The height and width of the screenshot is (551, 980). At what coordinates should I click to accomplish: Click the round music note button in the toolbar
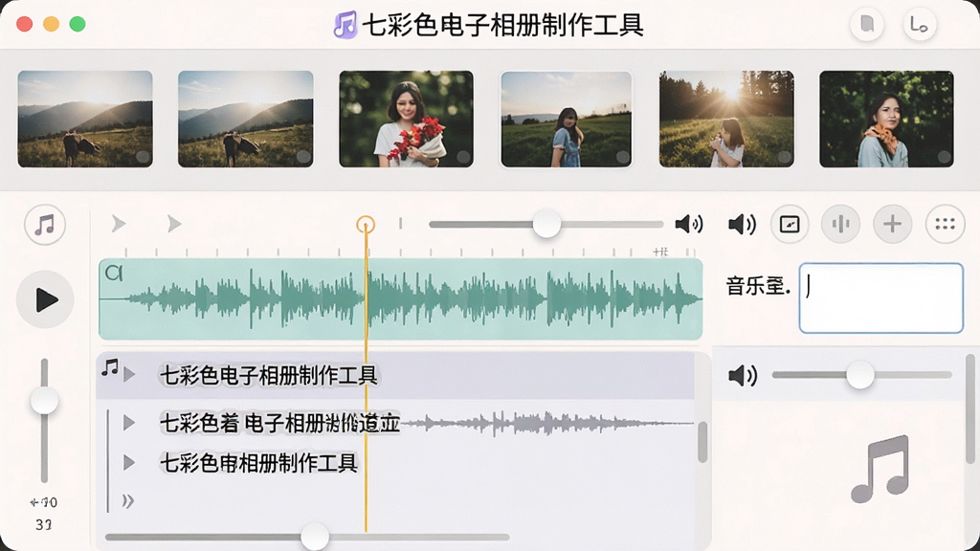click(45, 224)
